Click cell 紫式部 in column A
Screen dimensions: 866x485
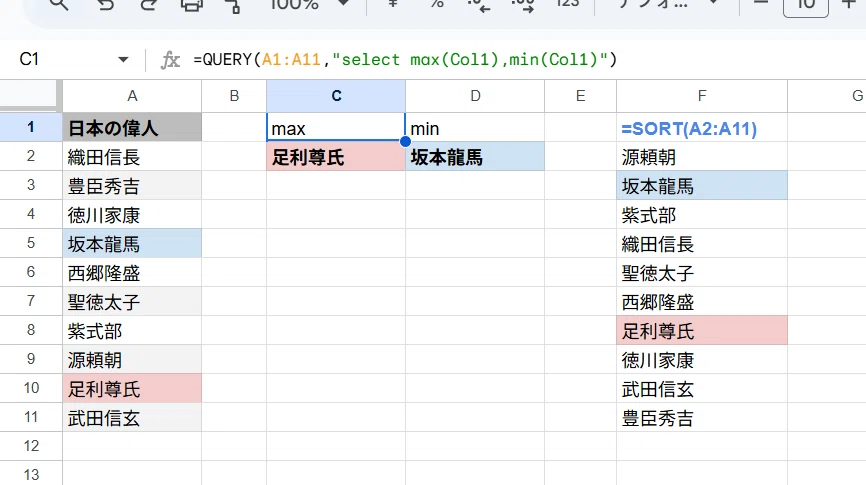(x=132, y=330)
